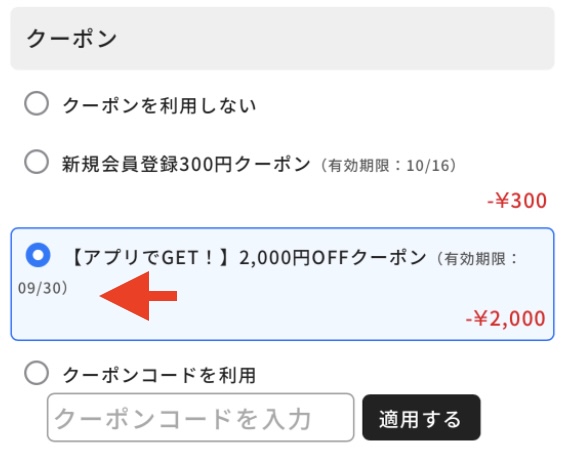Click the 有効期限 text beside 2,000円OFFクーポン

pyautogui.click(x=475, y=259)
